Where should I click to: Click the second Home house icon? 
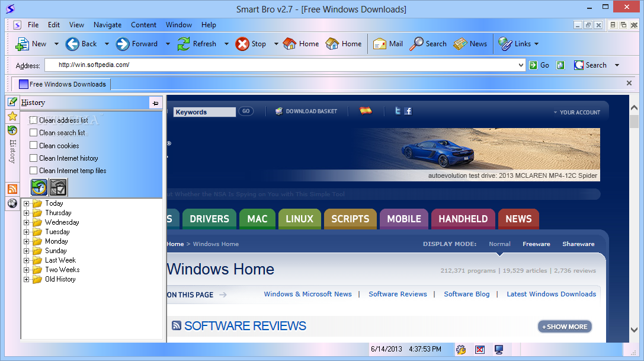tap(332, 44)
